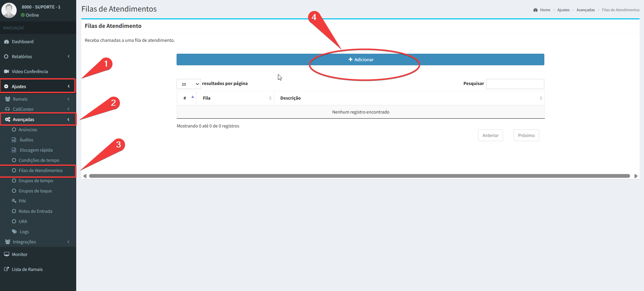Click the user profile avatar
Viewport: 644px width, 291px height.
pyautogui.click(x=9, y=10)
